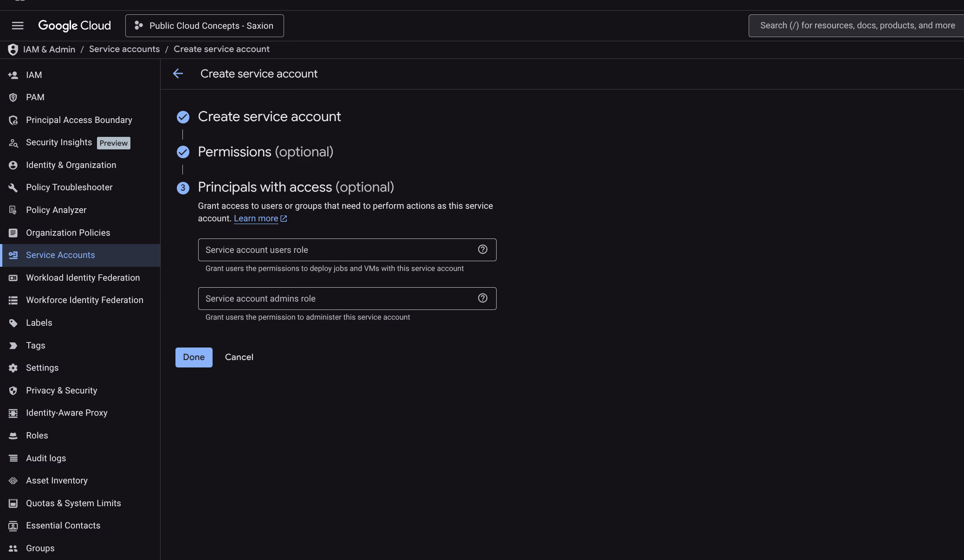Screen dimensions: 964x560
Task: Expand the completed Permissions (optional) step
Action: point(265,152)
